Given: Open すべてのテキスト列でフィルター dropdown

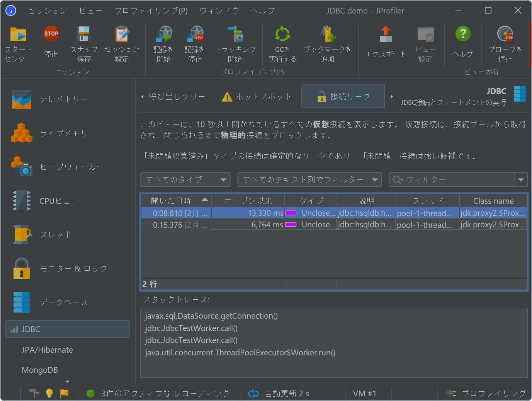Looking at the screenshot, I should click(x=309, y=180).
